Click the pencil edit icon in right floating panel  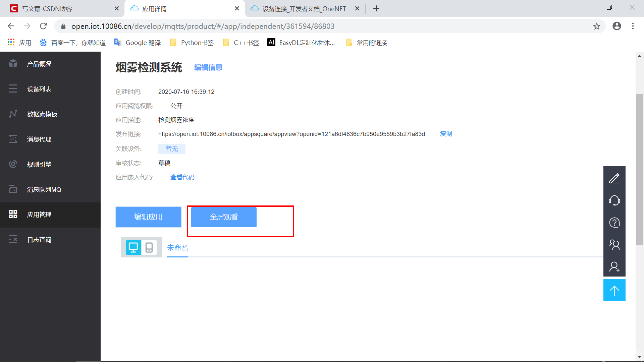pyautogui.click(x=614, y=178)
